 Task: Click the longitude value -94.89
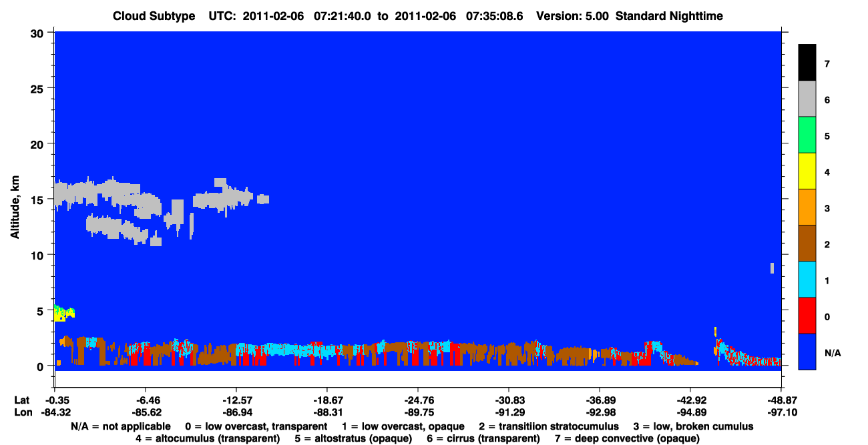(690, 412)
